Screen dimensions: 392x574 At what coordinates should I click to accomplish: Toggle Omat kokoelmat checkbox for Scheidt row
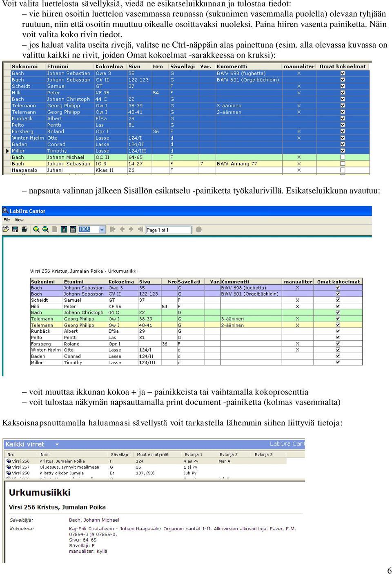(343, 86)
